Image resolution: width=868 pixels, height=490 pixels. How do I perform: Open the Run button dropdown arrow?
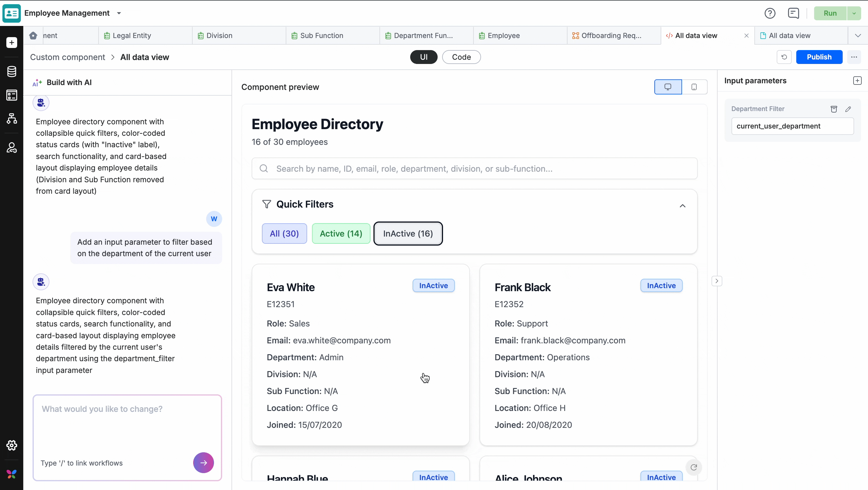854,13
